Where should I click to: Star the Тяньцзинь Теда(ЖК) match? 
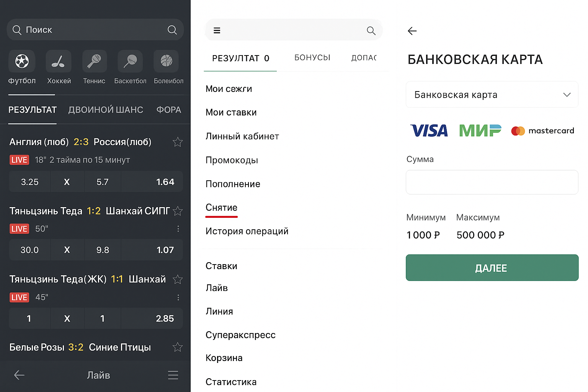pyautogui.click(x=178, y=279)
